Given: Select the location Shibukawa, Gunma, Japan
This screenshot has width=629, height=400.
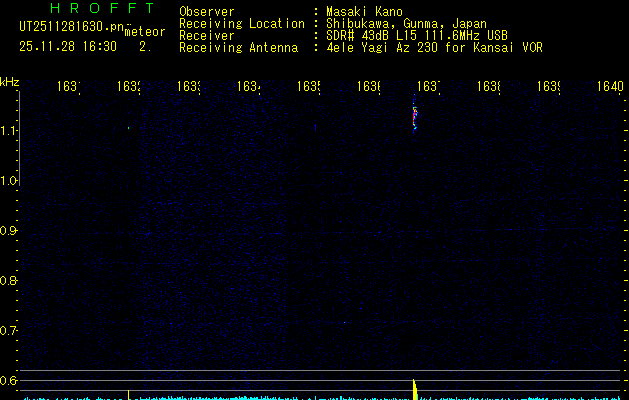Looking at the screenshot, I should click(x=406, y=24).
